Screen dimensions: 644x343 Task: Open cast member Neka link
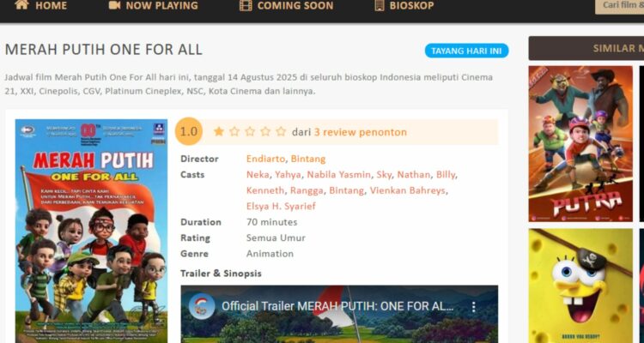tap(258, 175)
